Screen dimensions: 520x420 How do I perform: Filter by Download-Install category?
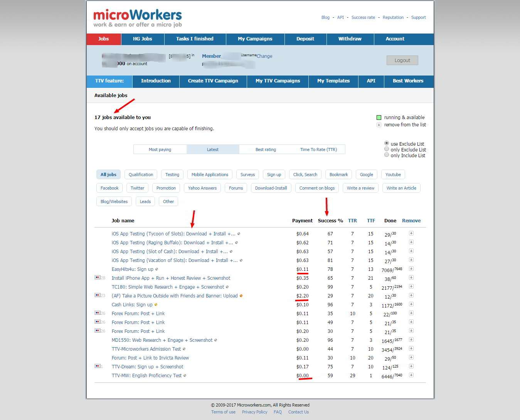tap(271, 188)
